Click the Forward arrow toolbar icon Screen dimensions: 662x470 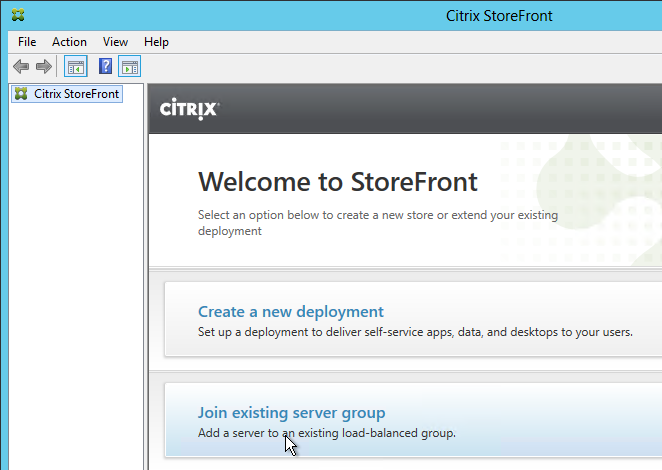pyautogui.click(x=44, y=66)
